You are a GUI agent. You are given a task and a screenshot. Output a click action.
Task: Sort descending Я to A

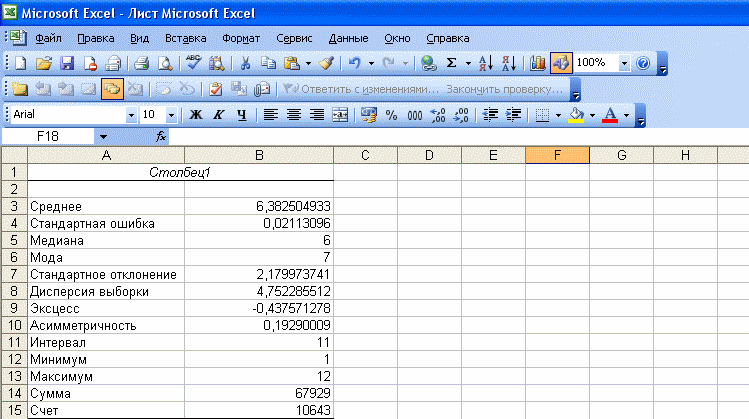coord(509,63)
